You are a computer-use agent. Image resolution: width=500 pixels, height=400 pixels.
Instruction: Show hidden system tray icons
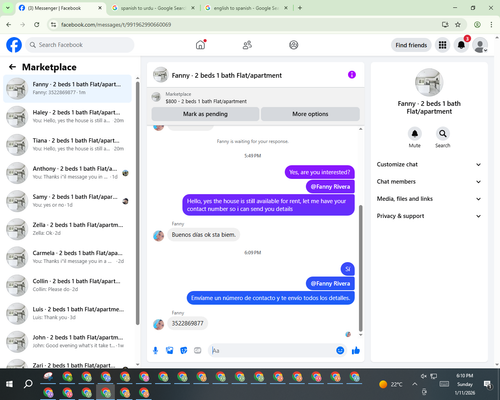click(414, 384)
